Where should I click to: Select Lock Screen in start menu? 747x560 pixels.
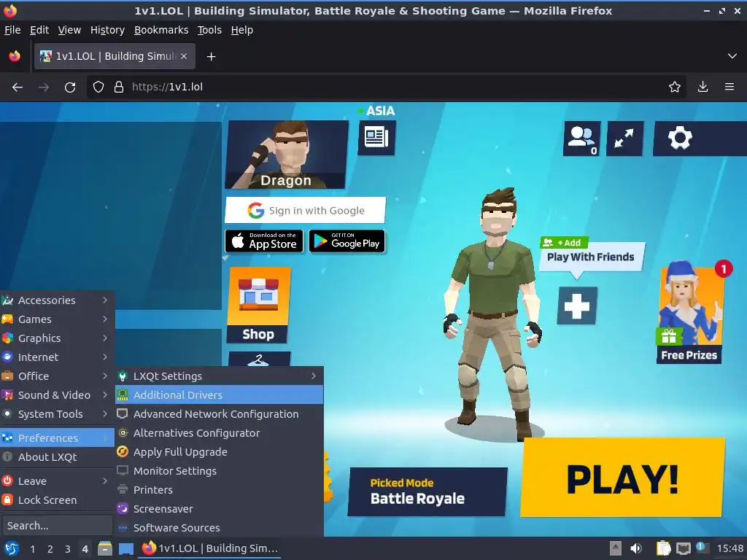coord(57,500)
